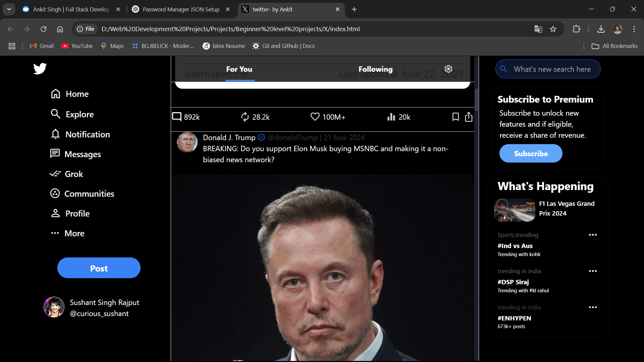The image size is (644, 362).
Task: Switch to the For You tab
Action: pyautogui.click(x=239, y=69)
